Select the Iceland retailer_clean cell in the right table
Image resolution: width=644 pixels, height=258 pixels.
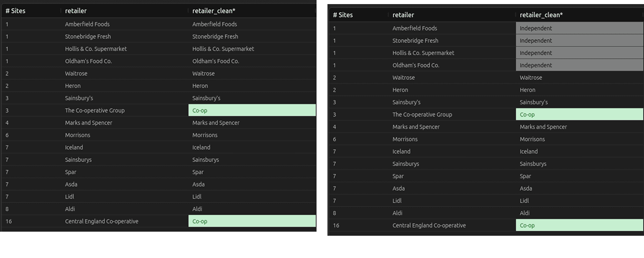pos(529,151)
